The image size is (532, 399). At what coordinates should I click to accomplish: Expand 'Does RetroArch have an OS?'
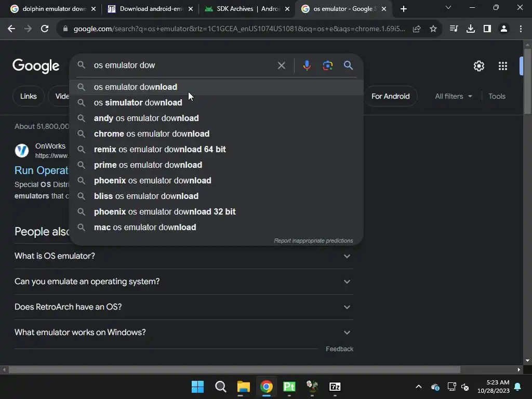point(183,307)
